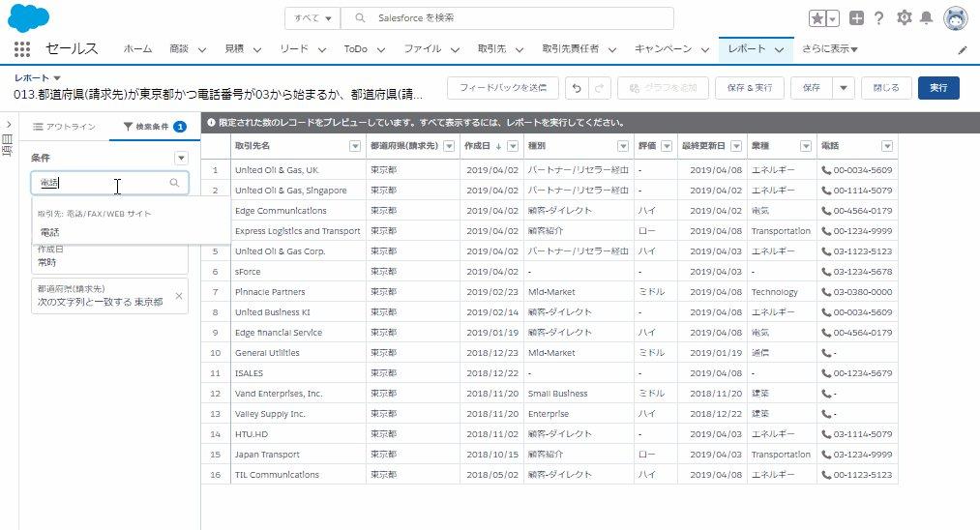
Task: Open the 種別 column menu arrow
Action: coord(622,146)
